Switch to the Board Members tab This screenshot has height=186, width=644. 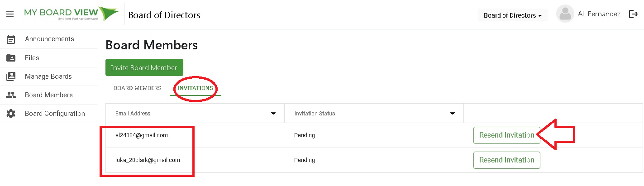coord(138,88)
